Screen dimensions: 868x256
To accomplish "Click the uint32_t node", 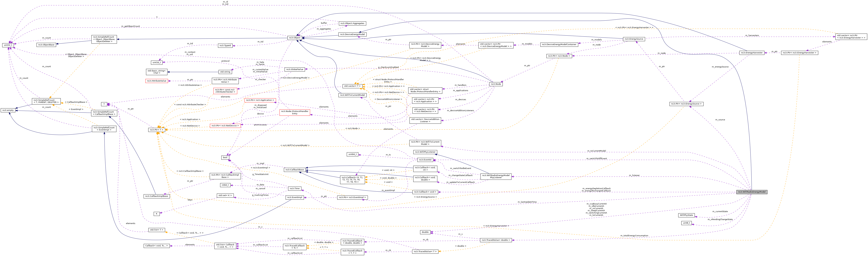I will (x=8, y=45).
